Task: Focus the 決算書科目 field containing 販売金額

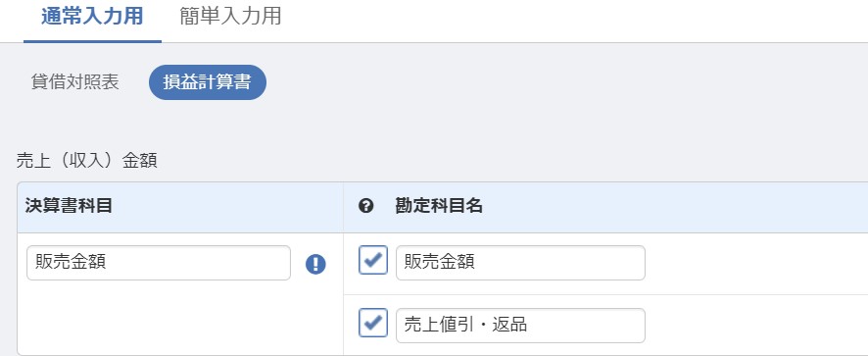Action: click(x=159, y=263)
